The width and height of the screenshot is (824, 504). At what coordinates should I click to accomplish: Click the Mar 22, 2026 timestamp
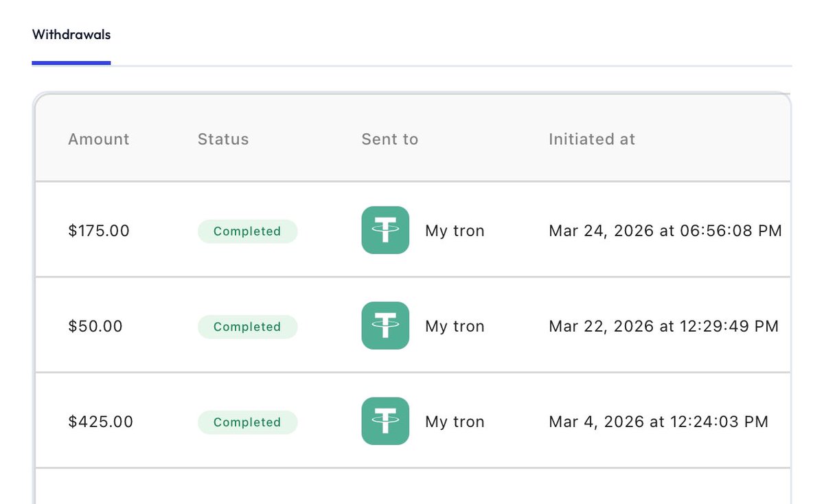click(664, 327)
